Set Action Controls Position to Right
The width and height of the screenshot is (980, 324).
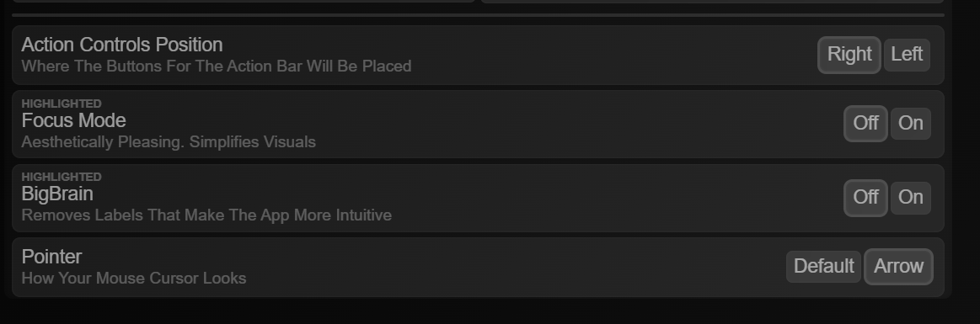click(x=849, y=55)
